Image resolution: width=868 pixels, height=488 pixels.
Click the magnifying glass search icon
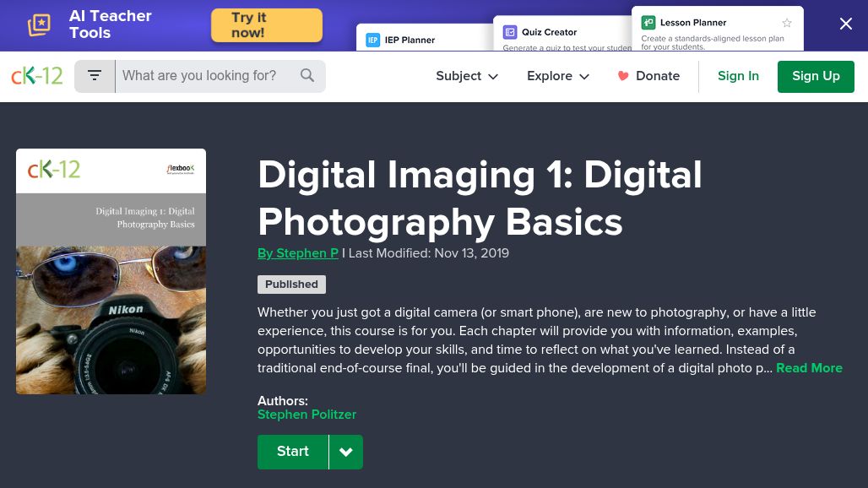(x=307, y=75)
